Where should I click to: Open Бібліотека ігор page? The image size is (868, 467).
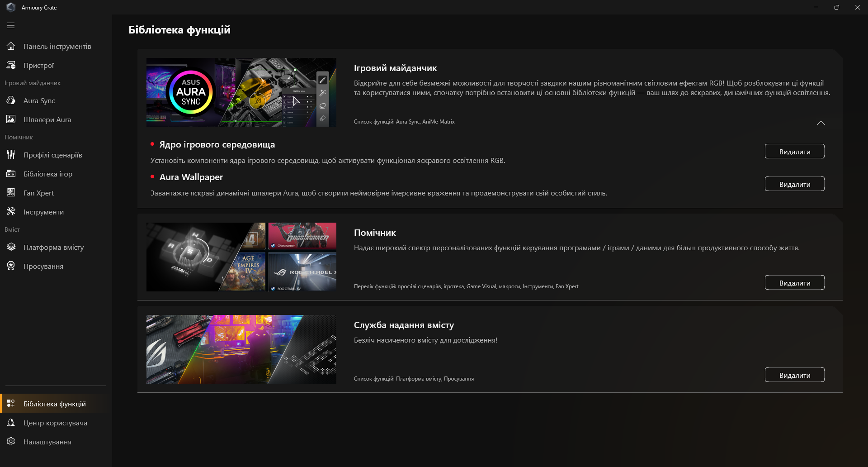point(56,174)
